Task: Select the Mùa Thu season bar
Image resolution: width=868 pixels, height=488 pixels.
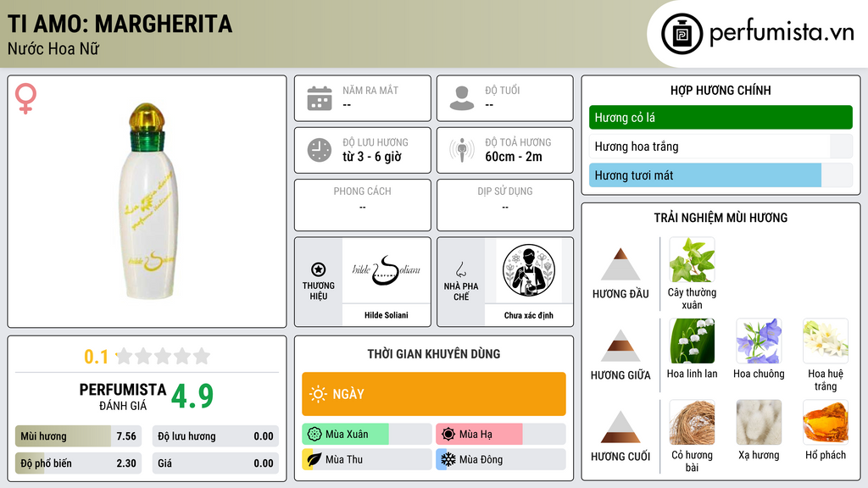Action: click(366, 459)
